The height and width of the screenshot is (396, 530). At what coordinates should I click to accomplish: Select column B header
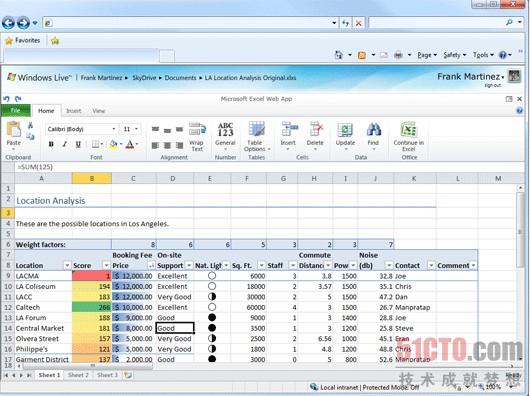(x=92, y=178)
